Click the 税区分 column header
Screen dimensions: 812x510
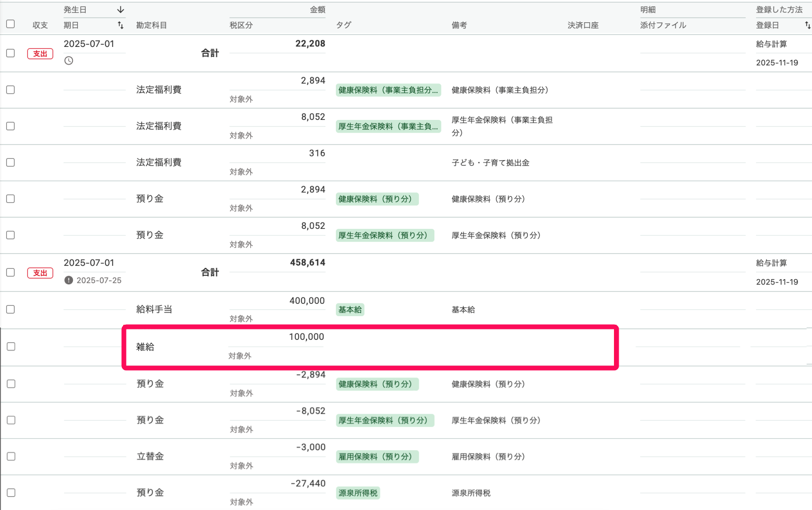coord(241,25)
